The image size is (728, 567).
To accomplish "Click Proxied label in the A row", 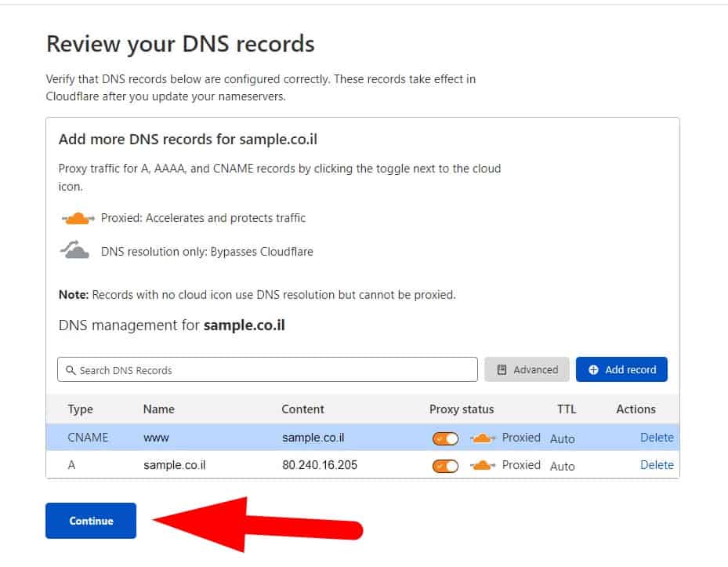I will pos(521,465).
